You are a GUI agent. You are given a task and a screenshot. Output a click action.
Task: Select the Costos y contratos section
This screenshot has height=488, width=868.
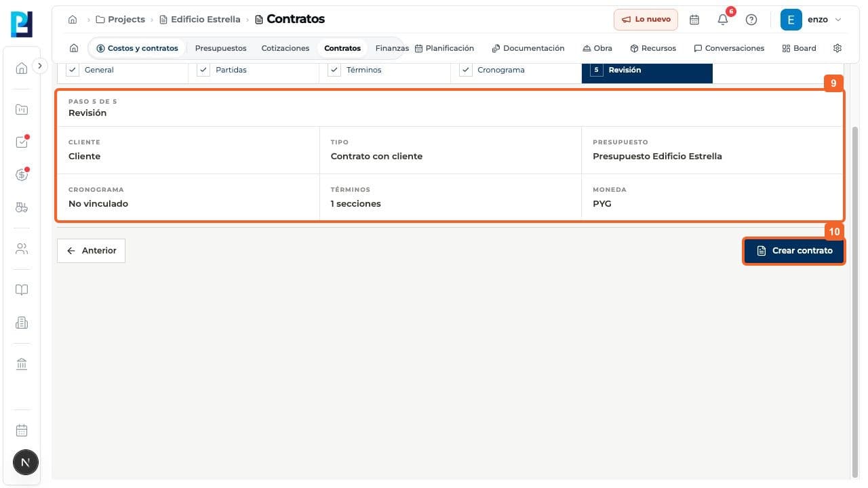click(x=137, y=48)
